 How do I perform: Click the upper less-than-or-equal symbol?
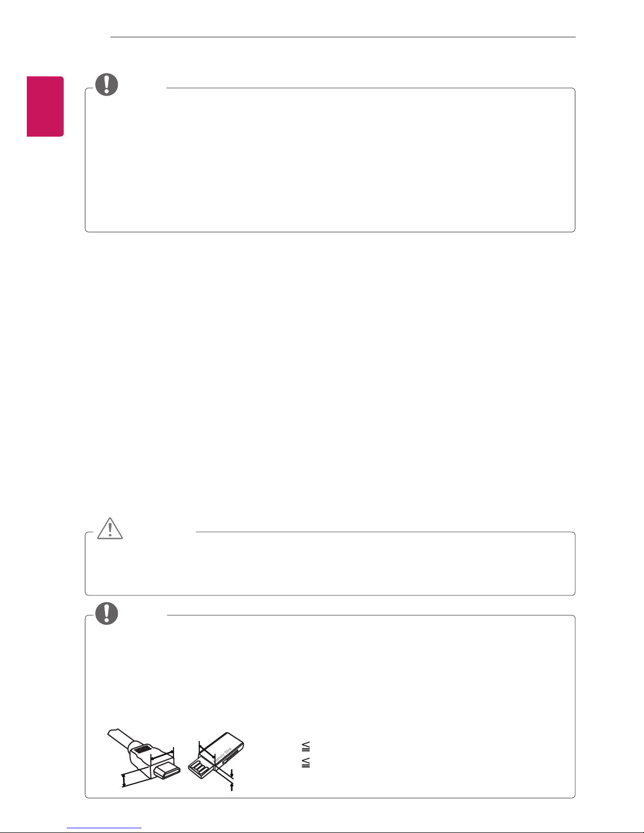click(306, 746)
